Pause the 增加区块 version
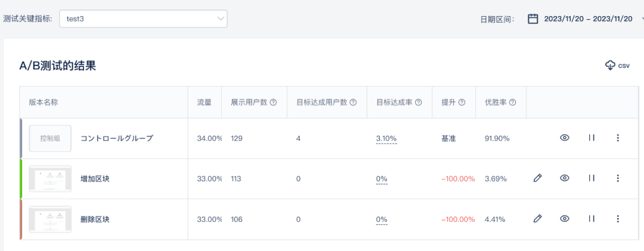The image size is (644, 251). pos(592,178)
